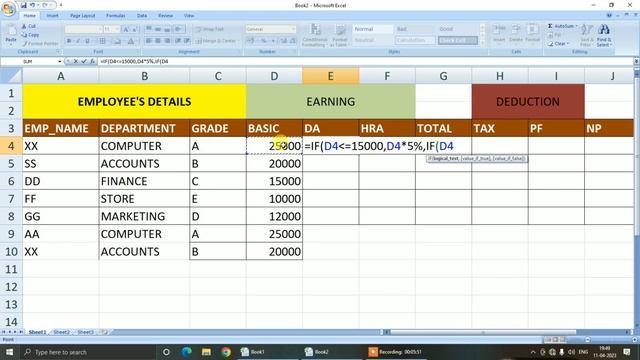Image resolution: width=640 pixels, height=360 pixels.
Task: Toggle Bold formatting
Action: 69,41
